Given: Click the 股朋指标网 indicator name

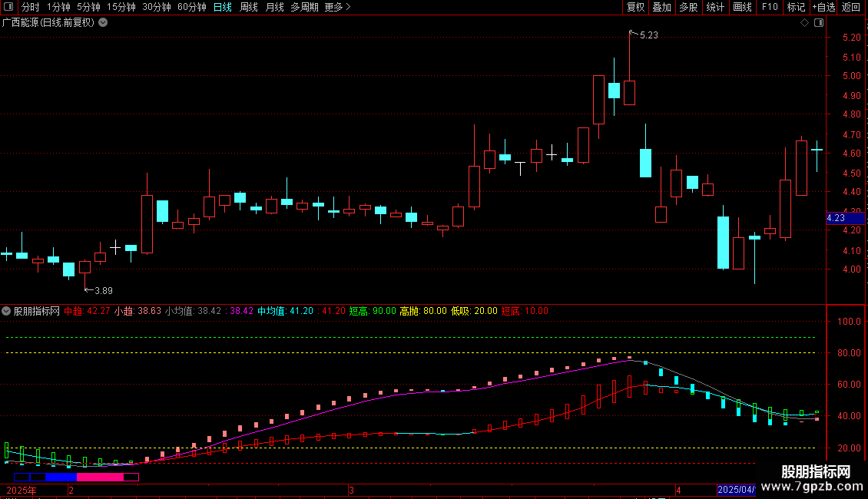Looking at the screenshot, I should [x=37, y=311].
